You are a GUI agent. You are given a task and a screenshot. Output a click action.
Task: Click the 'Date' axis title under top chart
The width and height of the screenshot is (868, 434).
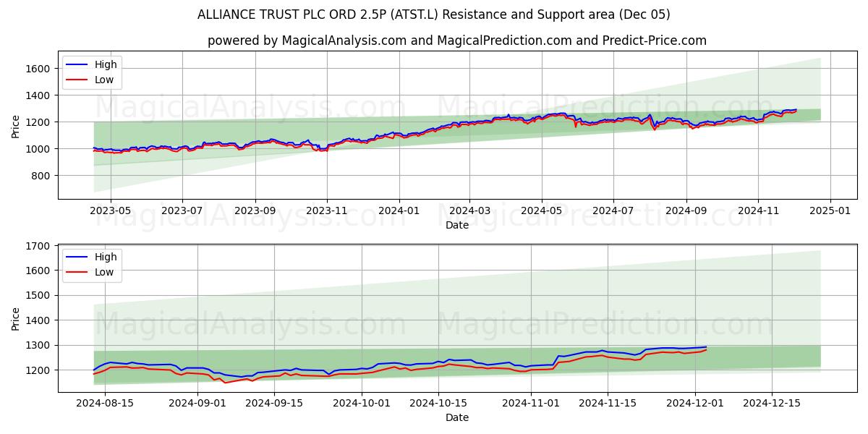click(457, 226)
